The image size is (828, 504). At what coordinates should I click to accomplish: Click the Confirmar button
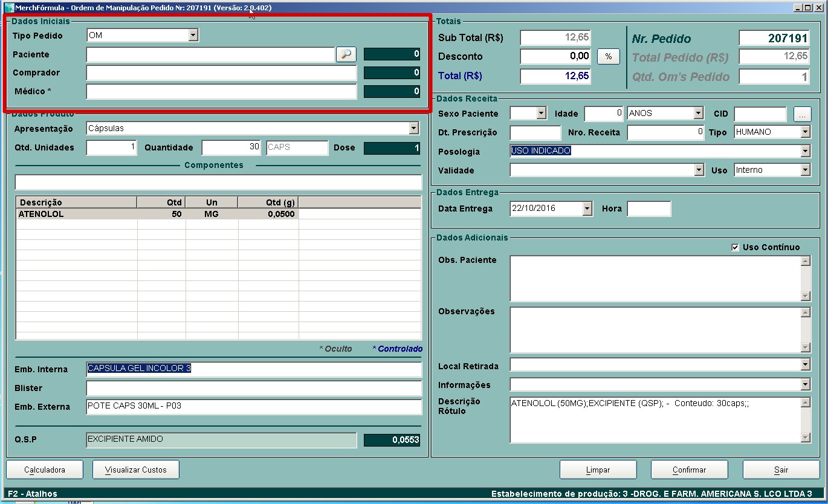(689, 470)
